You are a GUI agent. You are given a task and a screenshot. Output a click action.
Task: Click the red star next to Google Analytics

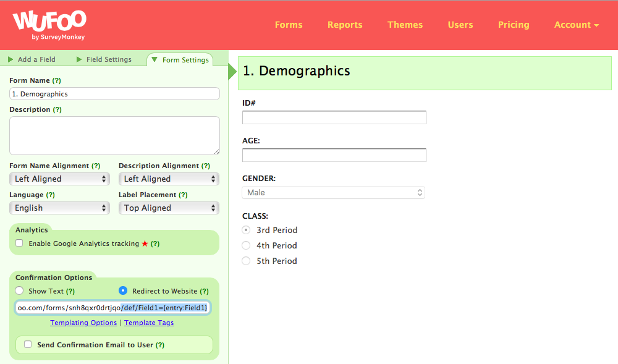tap(145, 243)
